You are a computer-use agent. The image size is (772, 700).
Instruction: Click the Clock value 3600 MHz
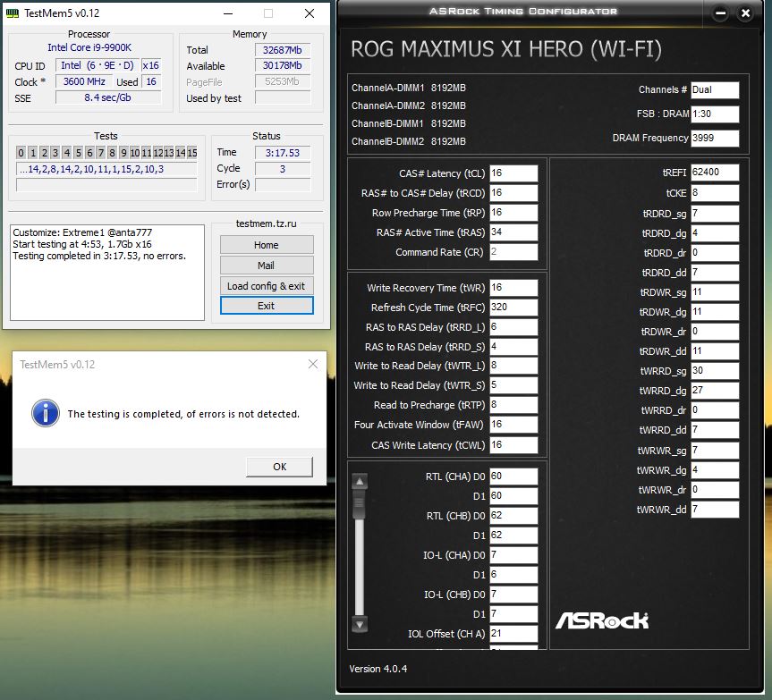click(84, 81)
